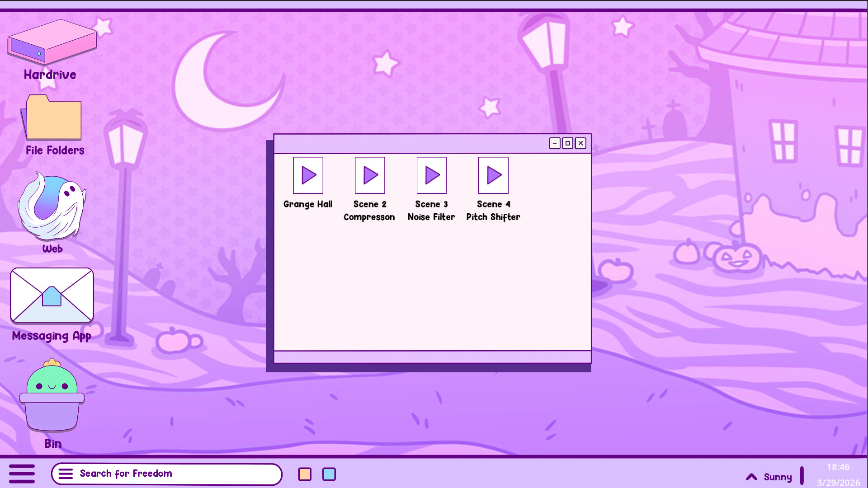Image resolution: width=868 pixels, height=488 pixels.
Task: Play the Scene 4 Pitch Shifter file
Action: coord(493,175)
